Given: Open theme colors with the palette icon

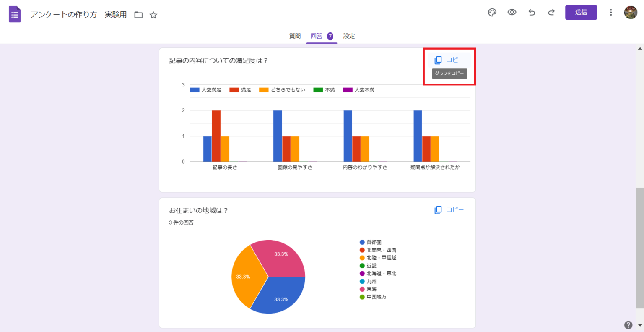Looking at the screenshot, I should pos(492,13).
